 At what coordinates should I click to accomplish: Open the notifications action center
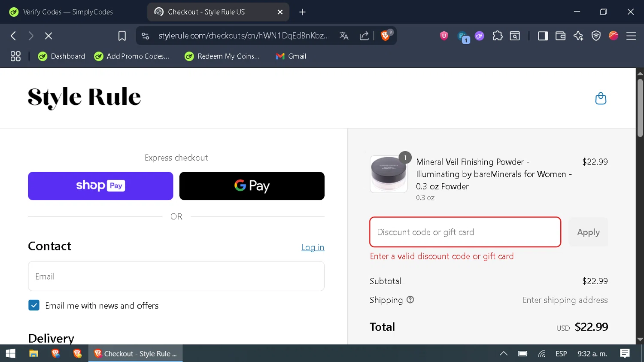(625, 353)
